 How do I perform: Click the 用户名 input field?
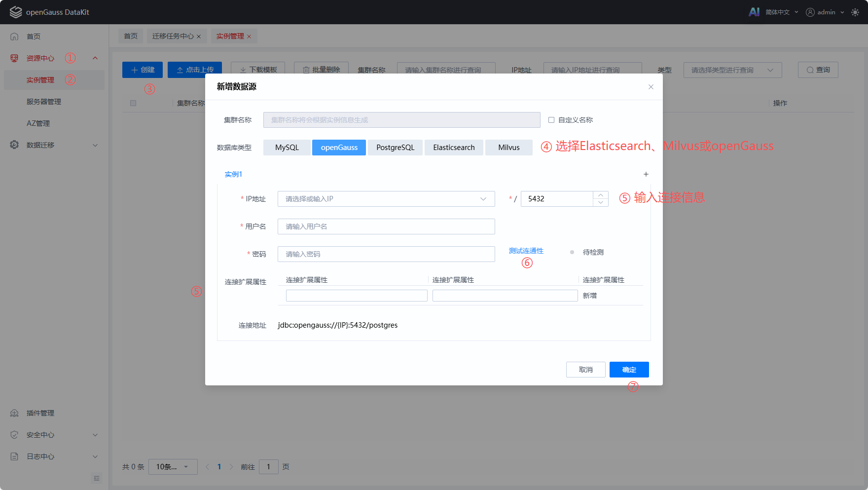pos(386,226)
